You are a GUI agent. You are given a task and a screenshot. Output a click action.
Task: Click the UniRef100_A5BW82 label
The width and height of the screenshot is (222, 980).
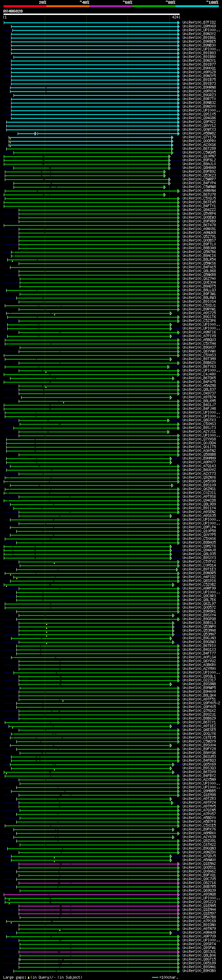[199, 133]
